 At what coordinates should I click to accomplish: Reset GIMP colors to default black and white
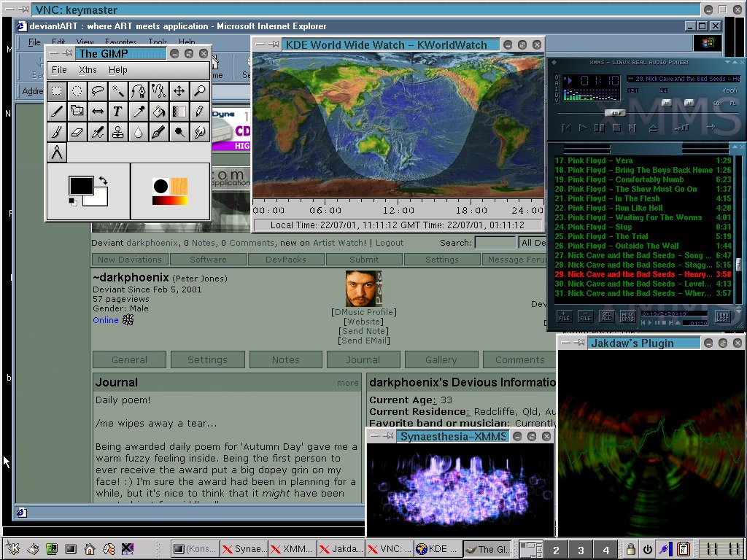[x=72, y=202]
